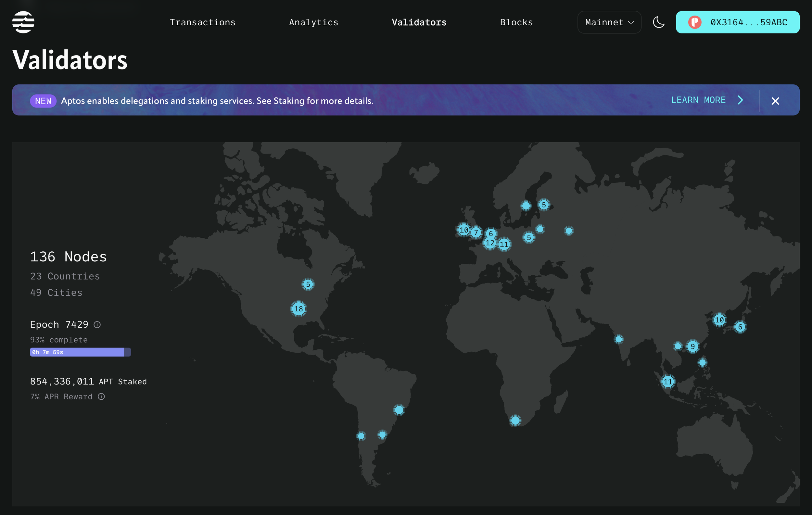Click the NEW badge in banner
The width and height of the screenshot is (812, 515).
click(x=43, y=101)
